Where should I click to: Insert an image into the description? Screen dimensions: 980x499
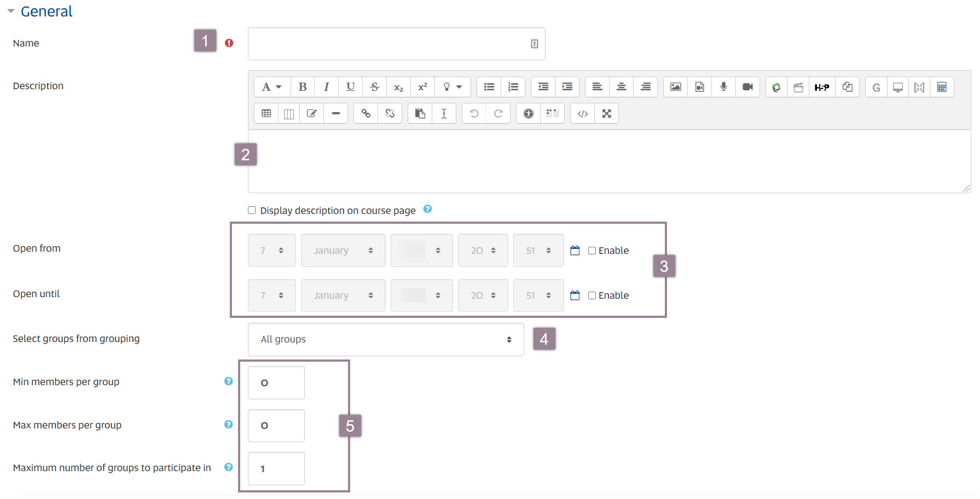675,86
